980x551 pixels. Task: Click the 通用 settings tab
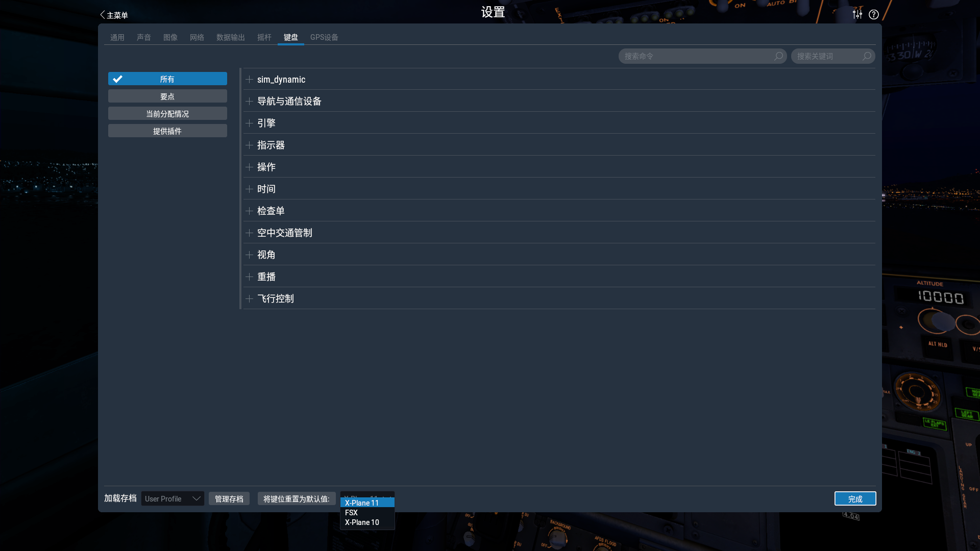[117, 37]
